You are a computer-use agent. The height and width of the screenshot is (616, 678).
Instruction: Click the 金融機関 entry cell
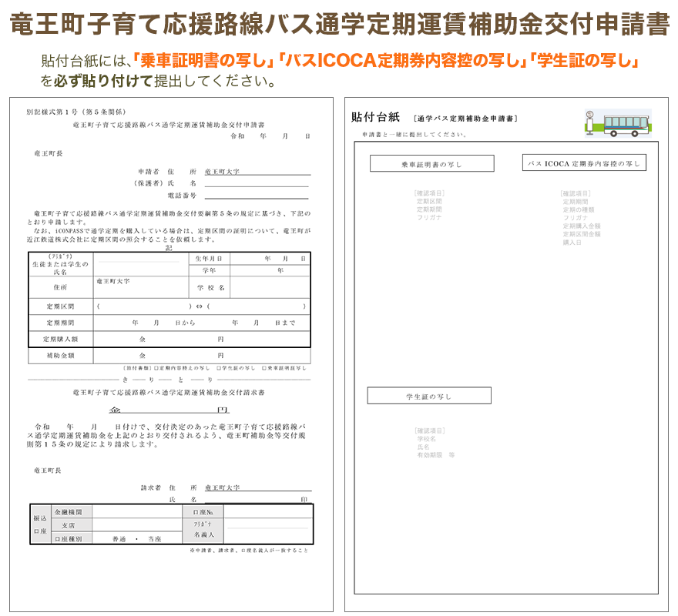pos(137,512)
